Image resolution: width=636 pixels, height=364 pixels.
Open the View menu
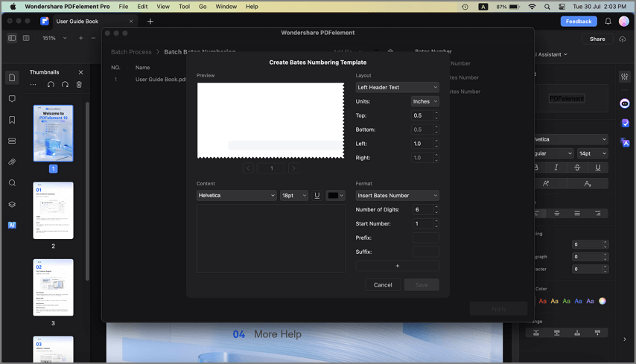point(163,7)
